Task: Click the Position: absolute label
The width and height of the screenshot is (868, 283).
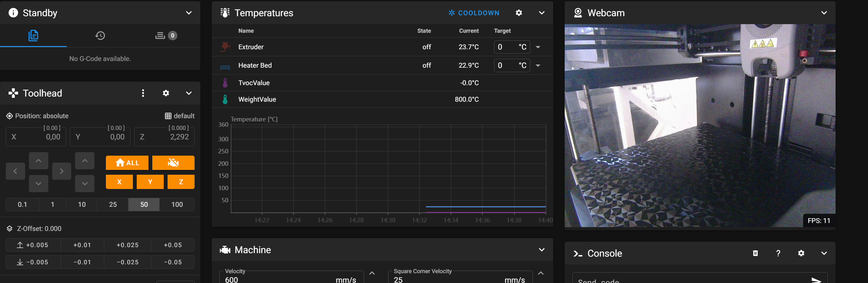Action: (x=38, y=116)
